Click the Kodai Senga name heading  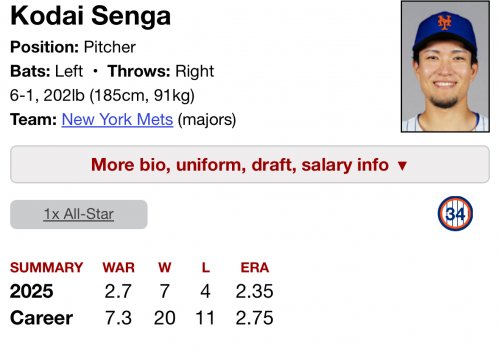click(91, 16)
